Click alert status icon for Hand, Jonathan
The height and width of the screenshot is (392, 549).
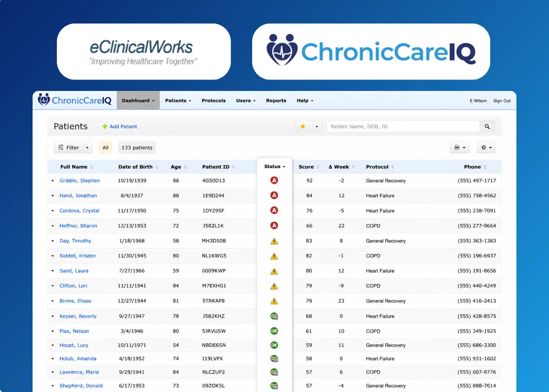tap(274, 195)
